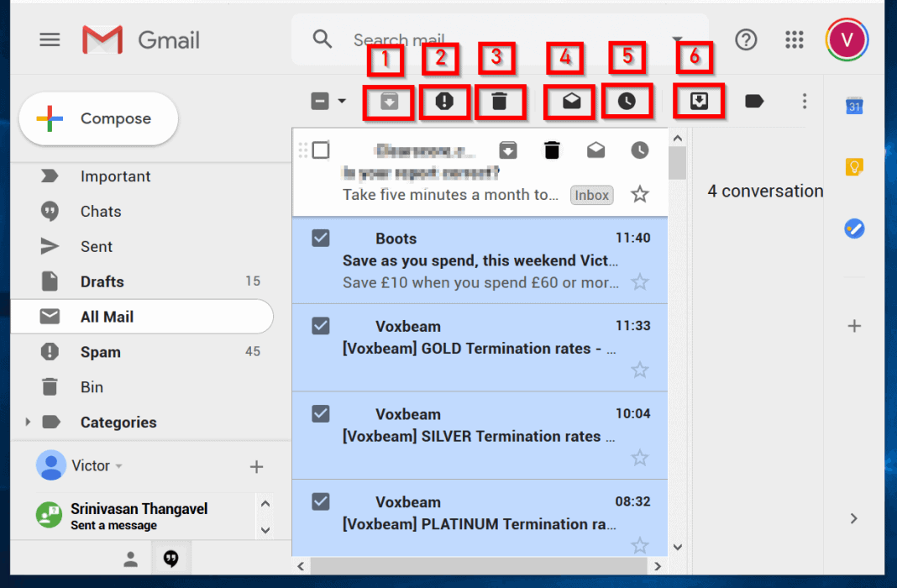The width and height of the screenshot is (897, 588).
Task: Click the Labels icon in the toolbar
Action: click(753, 101)
